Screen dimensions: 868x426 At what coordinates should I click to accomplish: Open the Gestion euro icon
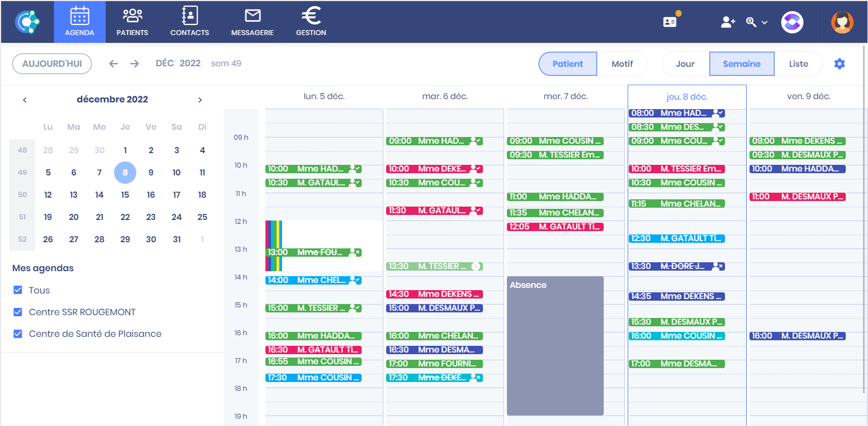coord(311,17)
